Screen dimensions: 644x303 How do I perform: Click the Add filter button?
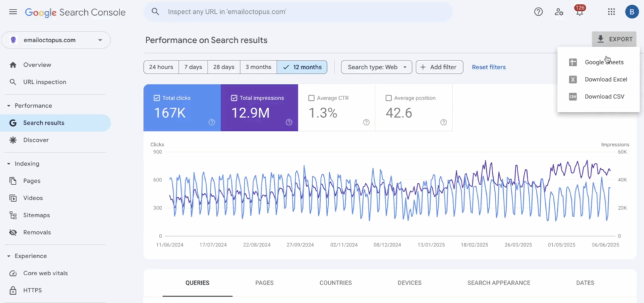coord(440,67)
